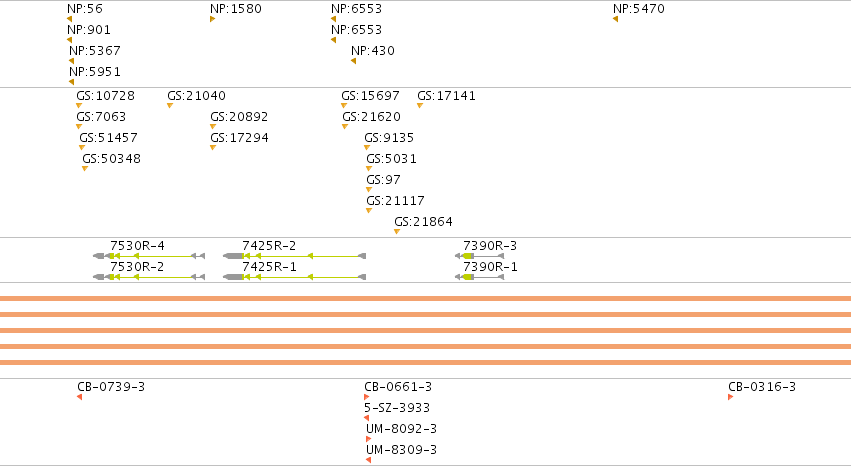The width and height of the screenshot is (851, 466).
Task: Click the red arrow marker under UM-8092-3
Action: pos(369,439)
